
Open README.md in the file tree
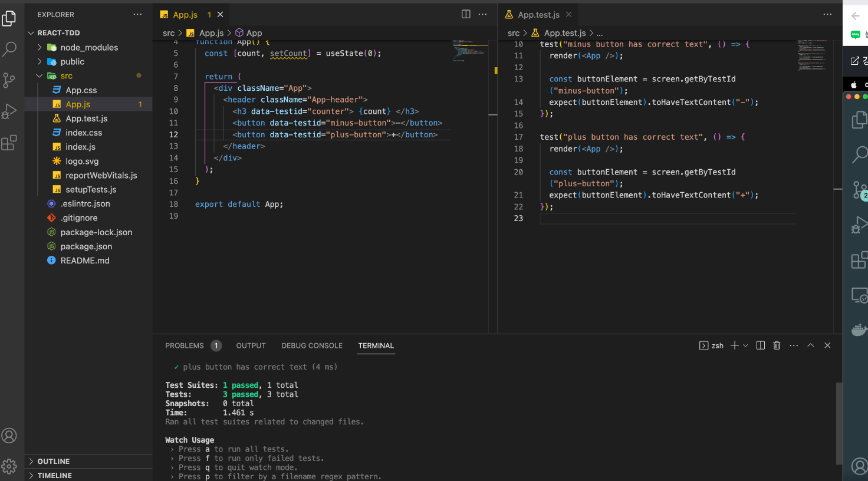coord(88,261)
